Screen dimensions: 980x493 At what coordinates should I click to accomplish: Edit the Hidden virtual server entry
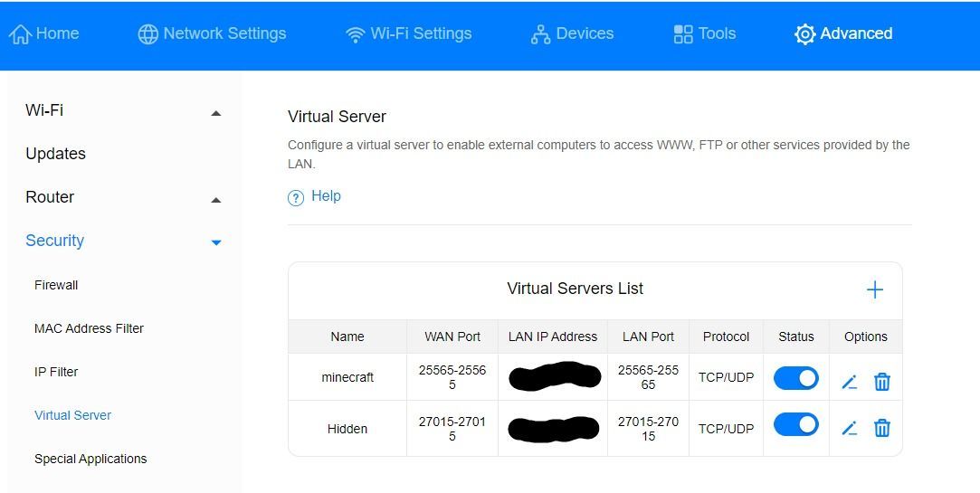[x=849, y=428]
